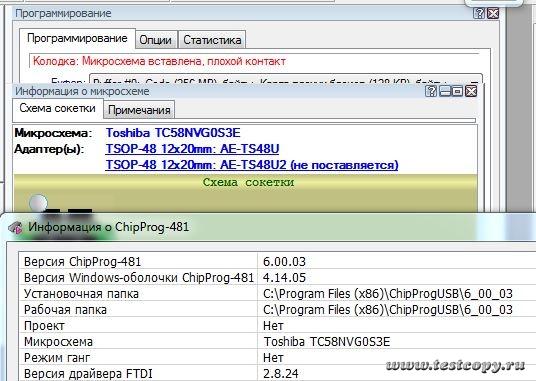
Task: Select the Проект row label
Action: point(44,326)
